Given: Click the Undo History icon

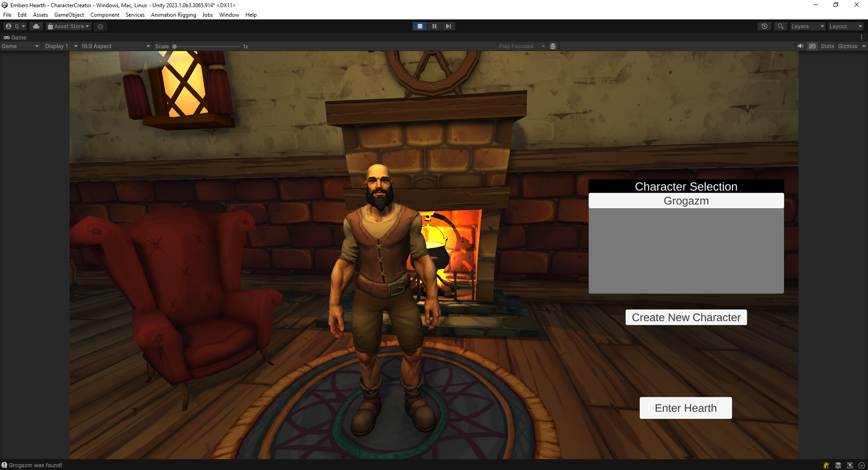Looking at the screenshot, I should pos(764,26).
